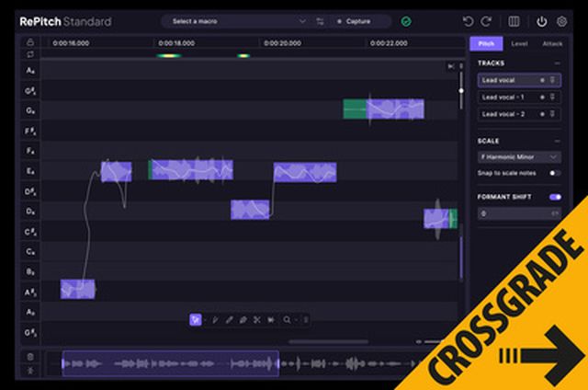Click the power bypass icon

[x=542, y=21]
